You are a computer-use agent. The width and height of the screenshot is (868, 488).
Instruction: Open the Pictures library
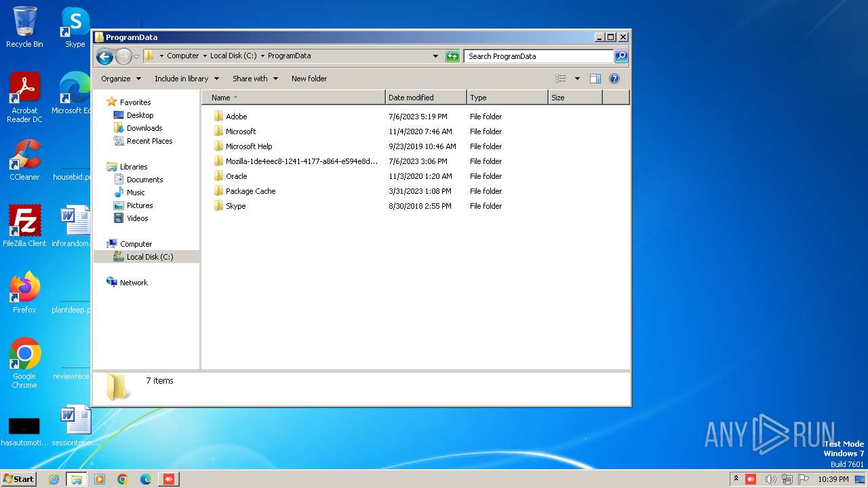tap(140, 205)
